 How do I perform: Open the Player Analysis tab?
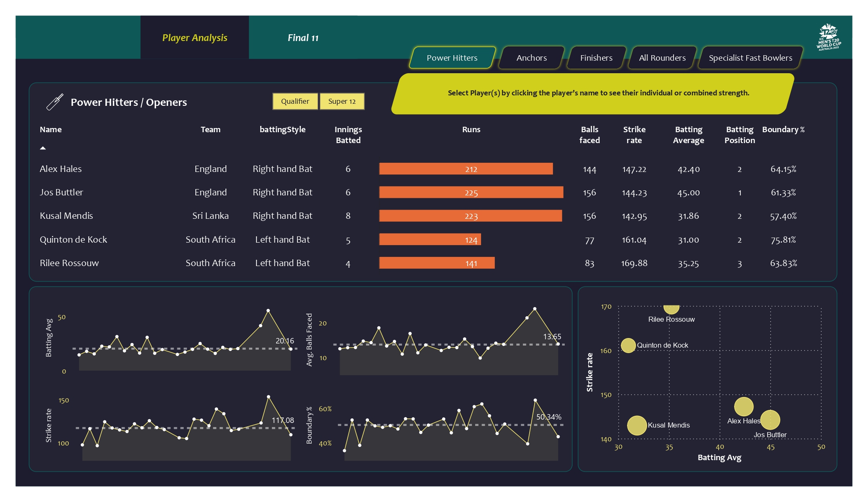click(195, 38)
